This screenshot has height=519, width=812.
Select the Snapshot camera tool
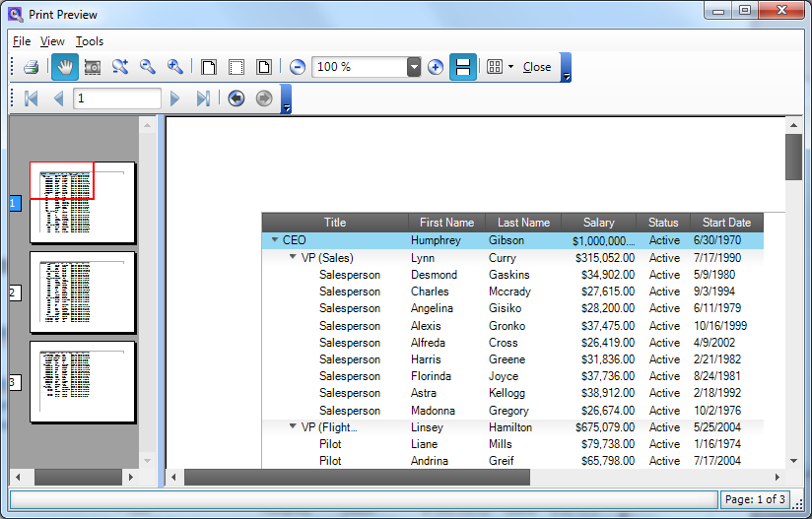[93, 67]
